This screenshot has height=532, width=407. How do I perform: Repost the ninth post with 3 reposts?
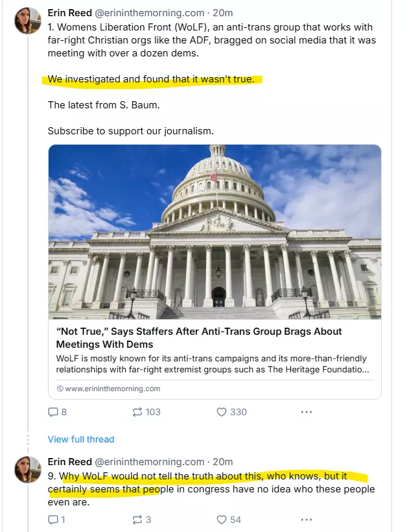click(x=136, y=520)
